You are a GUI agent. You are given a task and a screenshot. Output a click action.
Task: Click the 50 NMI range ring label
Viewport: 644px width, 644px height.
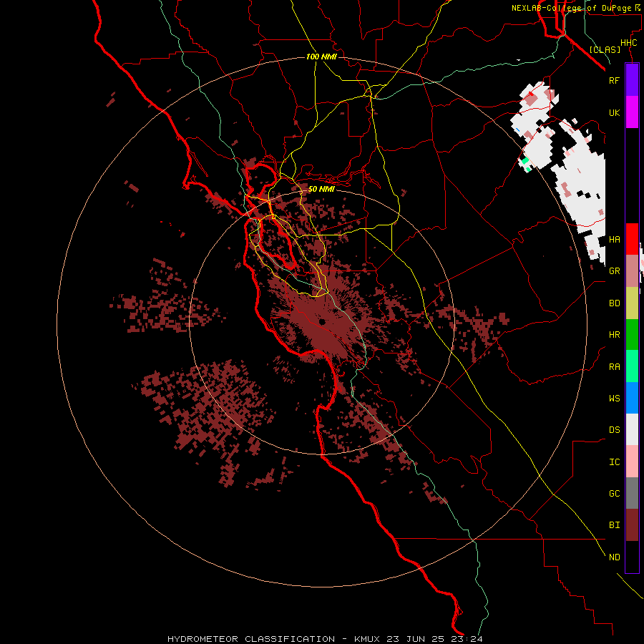[321, 189]
